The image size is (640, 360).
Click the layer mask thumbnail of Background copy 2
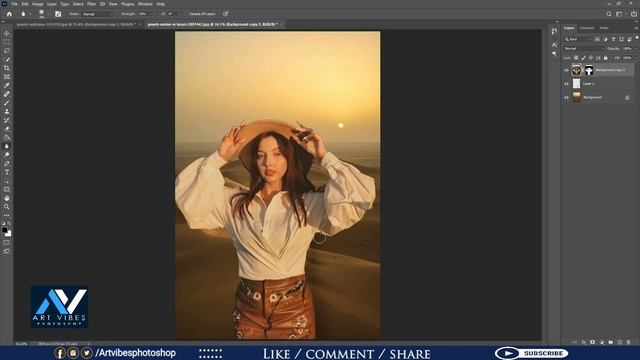(589, 70)
